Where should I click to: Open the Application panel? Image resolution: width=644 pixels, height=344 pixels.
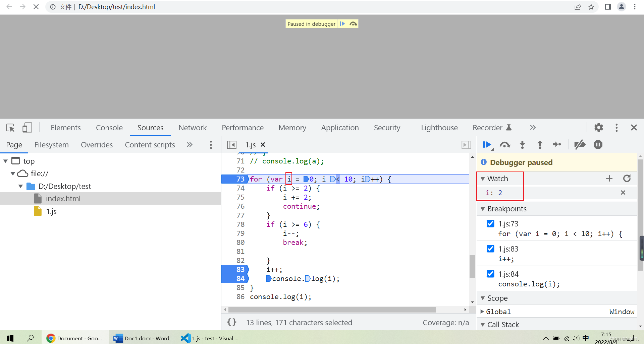[x=340, y=128]
